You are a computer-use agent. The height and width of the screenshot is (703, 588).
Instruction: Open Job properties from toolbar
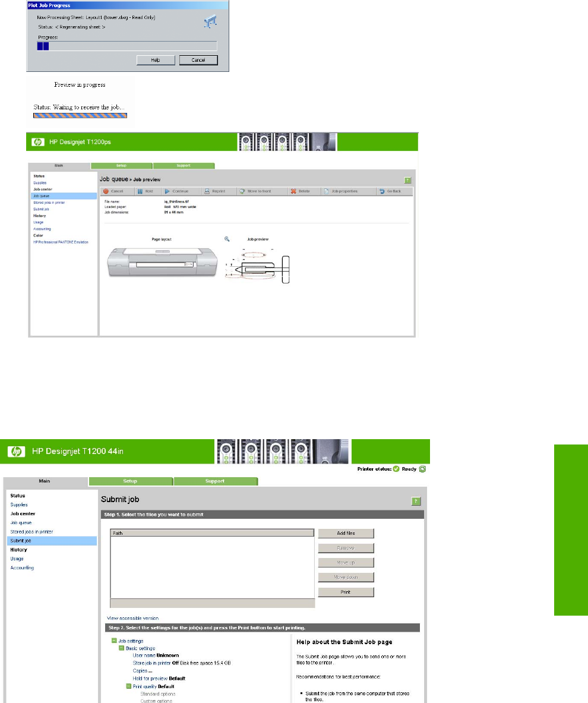[x=340, y=191]
